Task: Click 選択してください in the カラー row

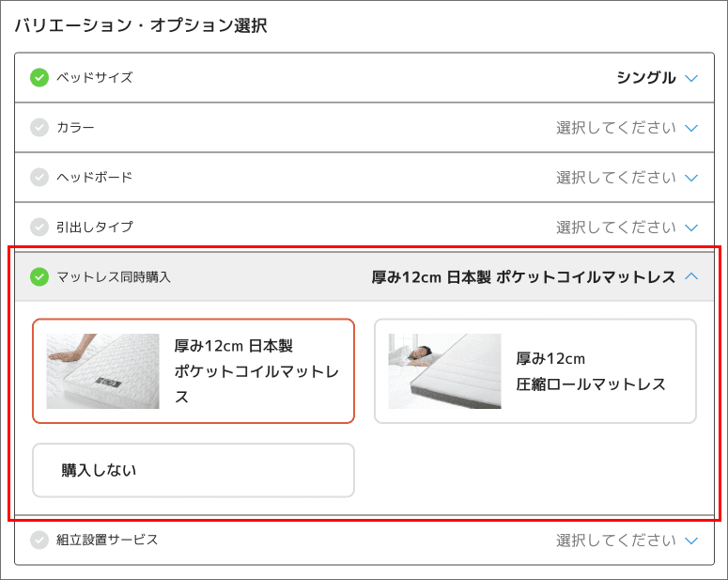Action: coord(615,128)
